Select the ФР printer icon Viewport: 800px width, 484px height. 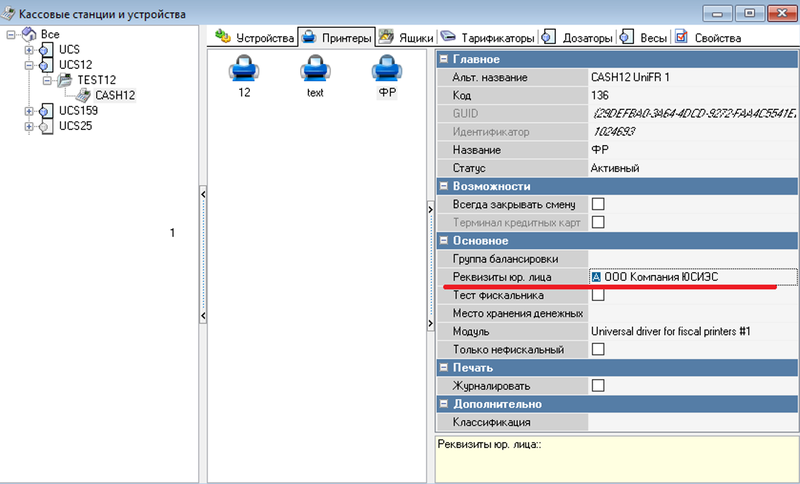point(387,68)
